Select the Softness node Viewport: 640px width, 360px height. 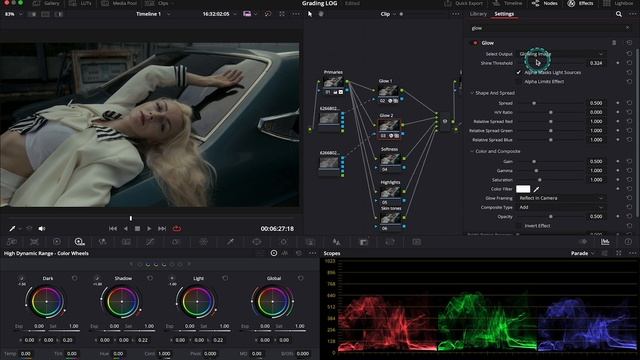(x=390, y=159)
